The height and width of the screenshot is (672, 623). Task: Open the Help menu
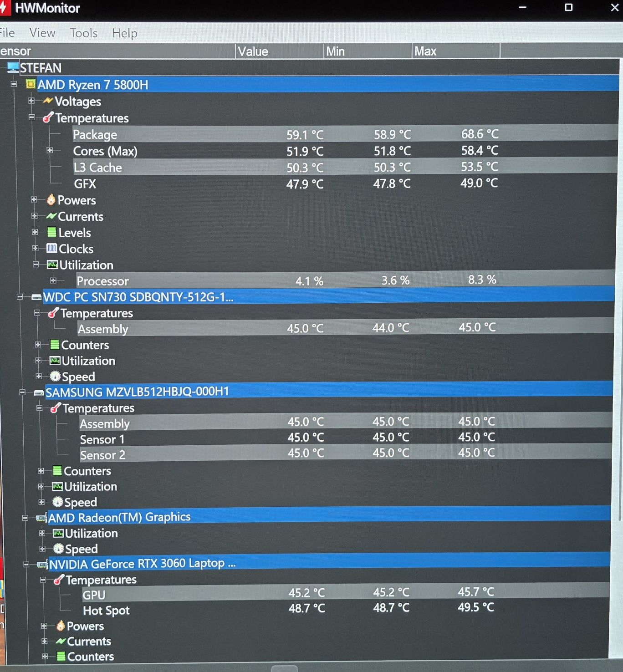[125, 33]
